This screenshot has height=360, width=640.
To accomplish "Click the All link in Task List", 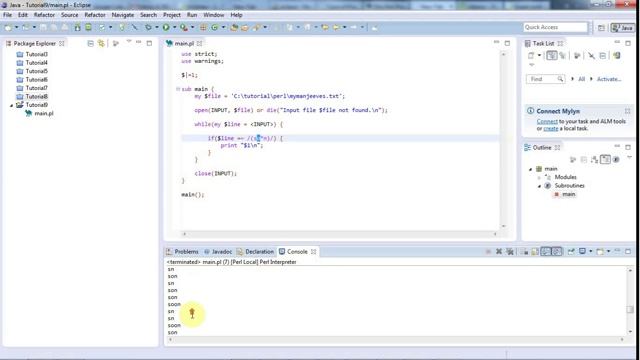I will coord(581,79).
